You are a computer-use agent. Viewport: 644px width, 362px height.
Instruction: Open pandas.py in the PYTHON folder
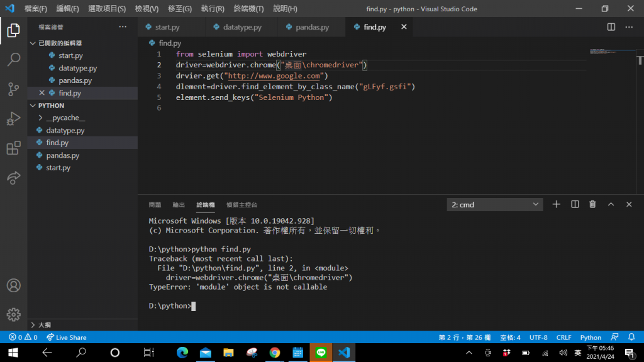coord(63,155)
